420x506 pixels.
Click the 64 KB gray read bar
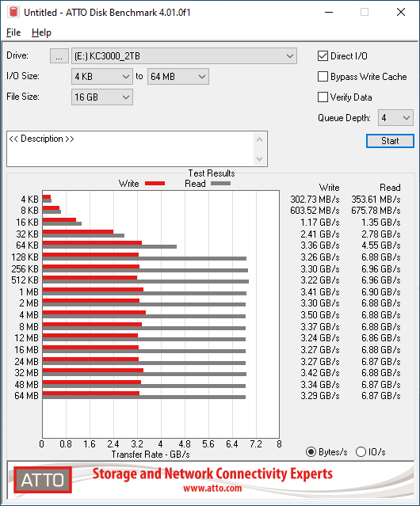[110, 246]
